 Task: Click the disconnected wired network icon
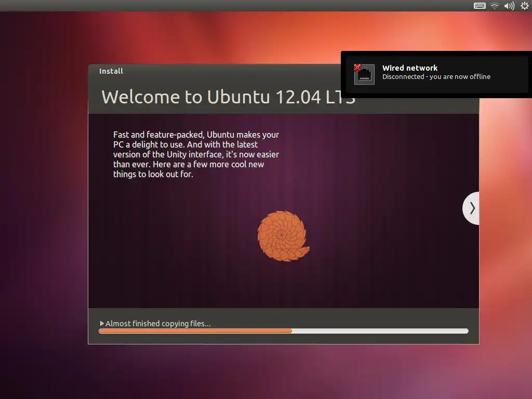[364, 74]
